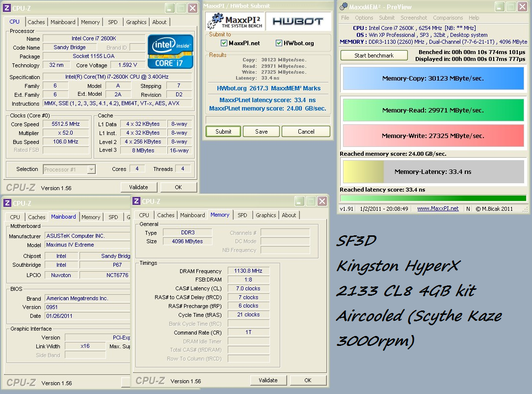Click the HWbot.org 2617.3 MaxxMEM² Marks text
The height and width of the screenshot is (394, 532).
[x=269, y=88]
